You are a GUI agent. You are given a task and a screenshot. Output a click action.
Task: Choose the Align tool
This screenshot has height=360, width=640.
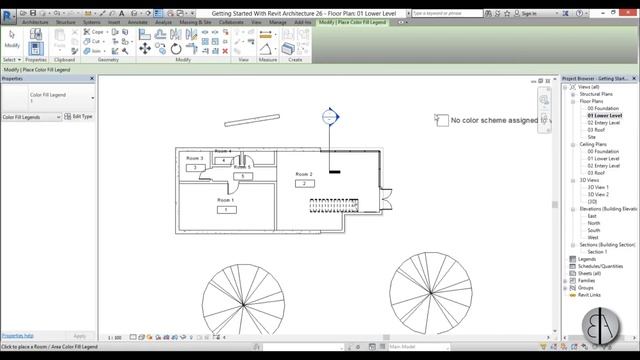click(x=144, y=34)
